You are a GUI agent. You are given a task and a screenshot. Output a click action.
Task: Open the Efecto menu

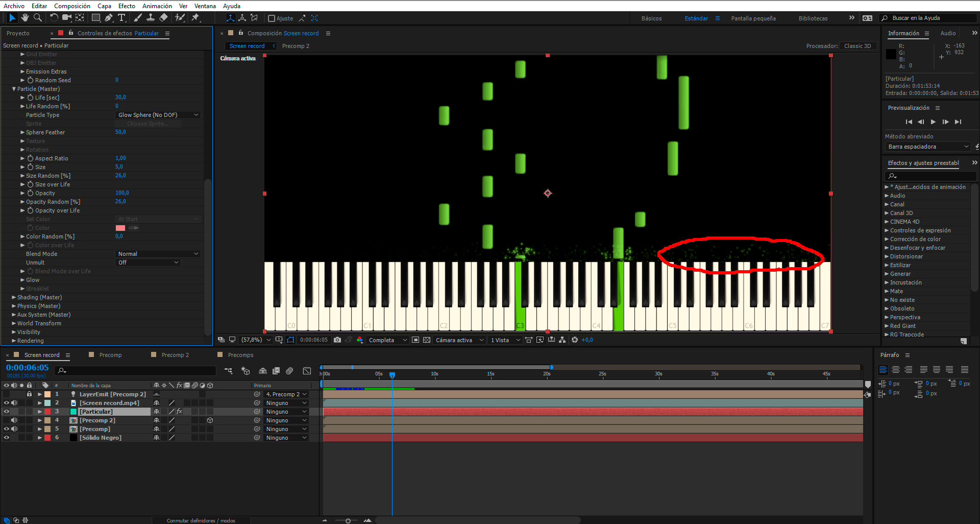[x=127, y=6]
